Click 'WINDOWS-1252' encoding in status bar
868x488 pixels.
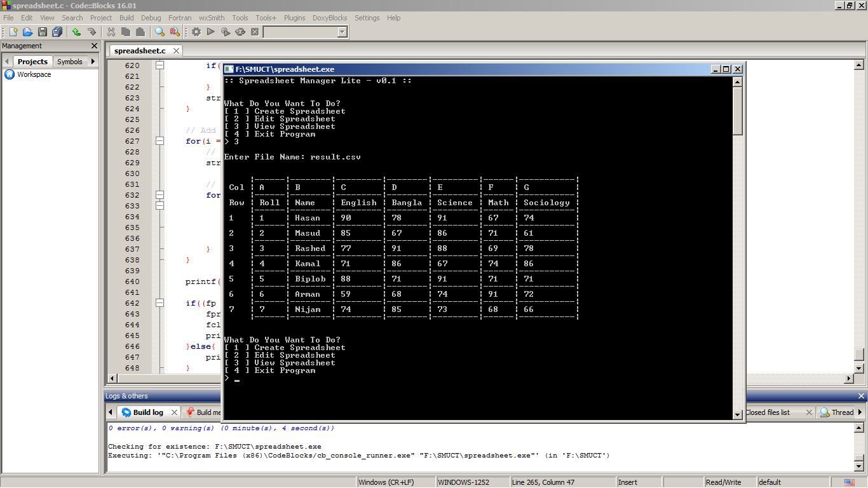(x=464, y=482)
